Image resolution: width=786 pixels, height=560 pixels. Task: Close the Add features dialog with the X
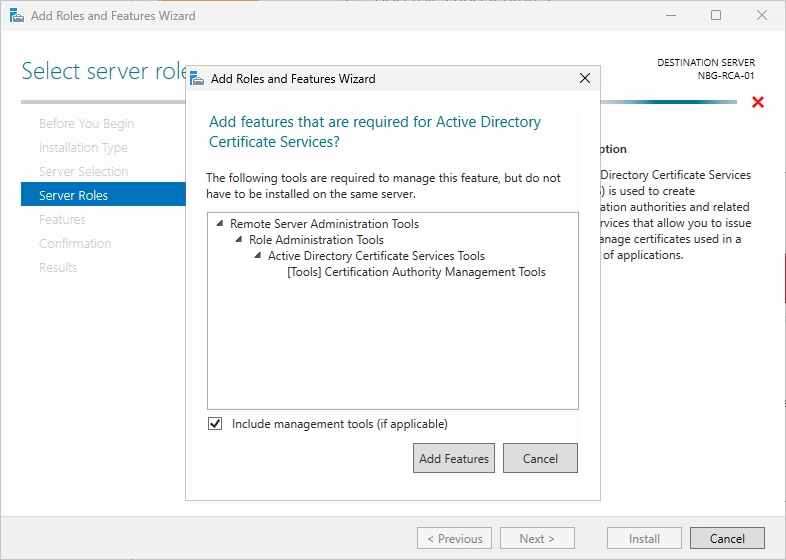point(584,78)
